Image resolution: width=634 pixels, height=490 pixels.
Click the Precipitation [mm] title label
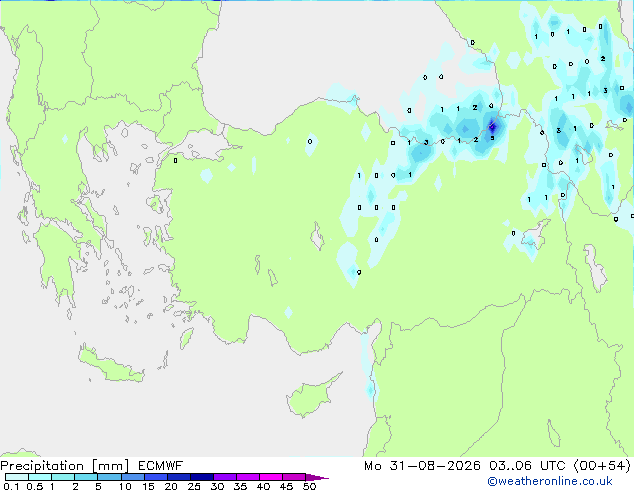[x=65, y=466]
